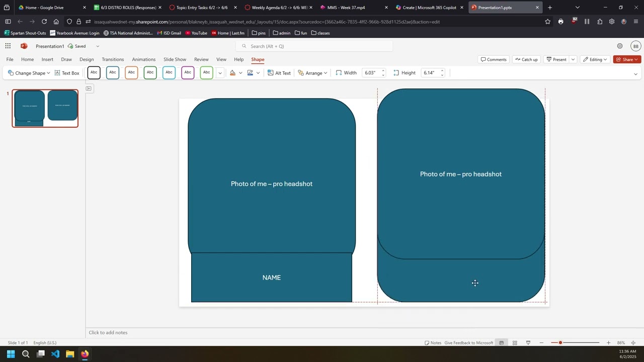Image resolution: width=644 pixels, height=362 pixels.
Task: Click the Alt Text button
Action: point(279,73)
